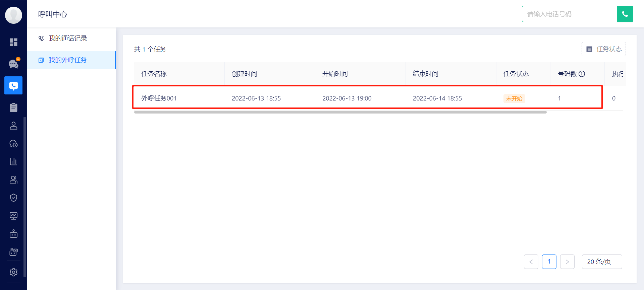The height and width of the screenshot is (290, 644).
Task: Click the 号码数 info circle icon
Action: (x=582, y=74)
